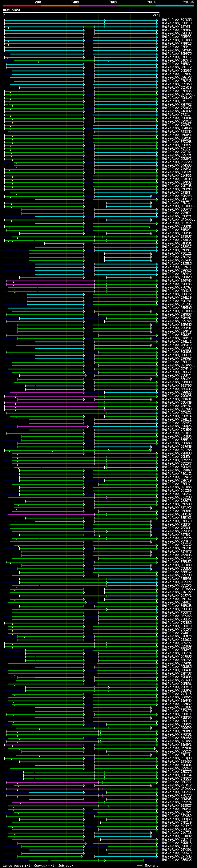
Task: Select the UniRef100_B9HWI7 label
Action: click(177, 846)
